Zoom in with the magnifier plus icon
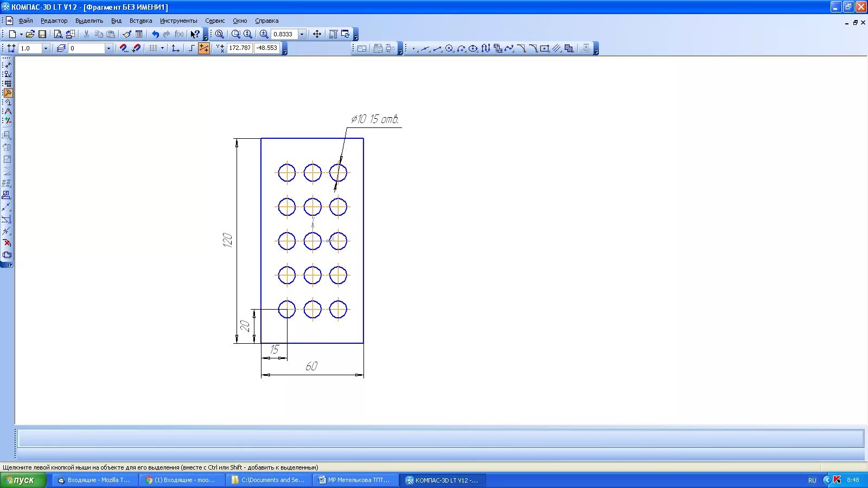 coord(264,34)
